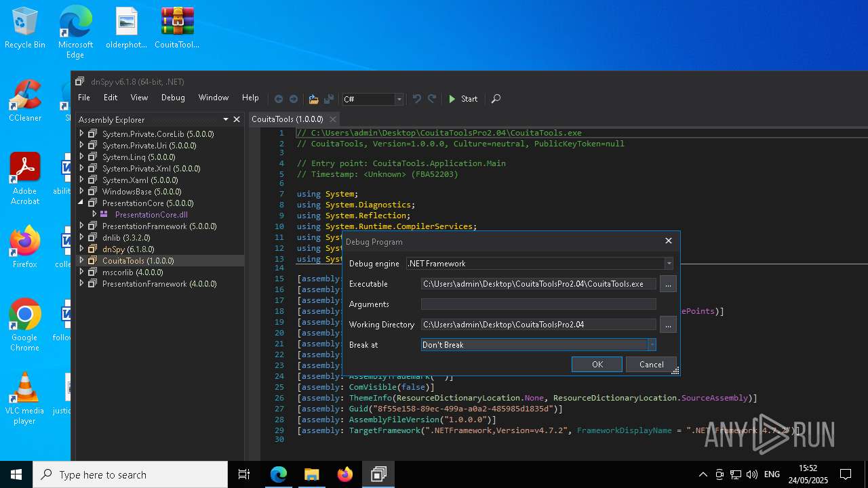Viewport: 868px width, 488px height.
Task: Open VLC media player desktop shortcut
Action: (25, 399)
